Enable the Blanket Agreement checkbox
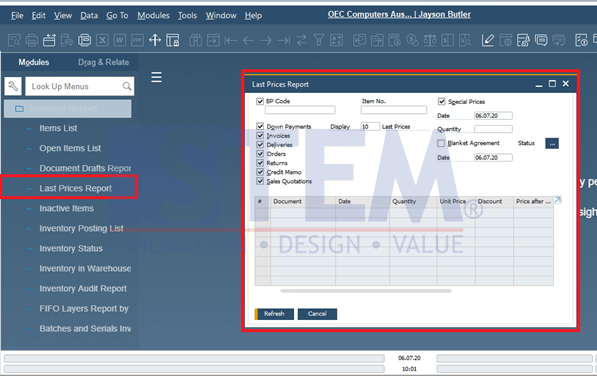Screen dimensions: 597x376 coord(441,143)
